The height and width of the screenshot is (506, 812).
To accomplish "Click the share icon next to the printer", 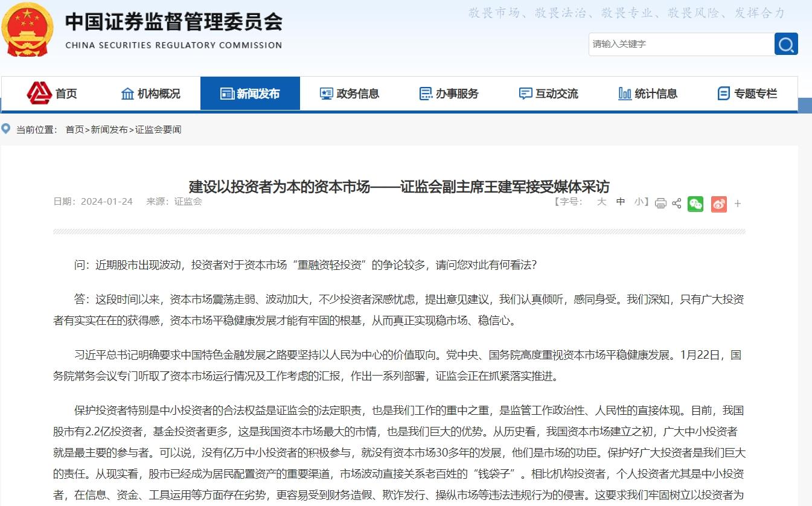I will [x=676, y=203].
